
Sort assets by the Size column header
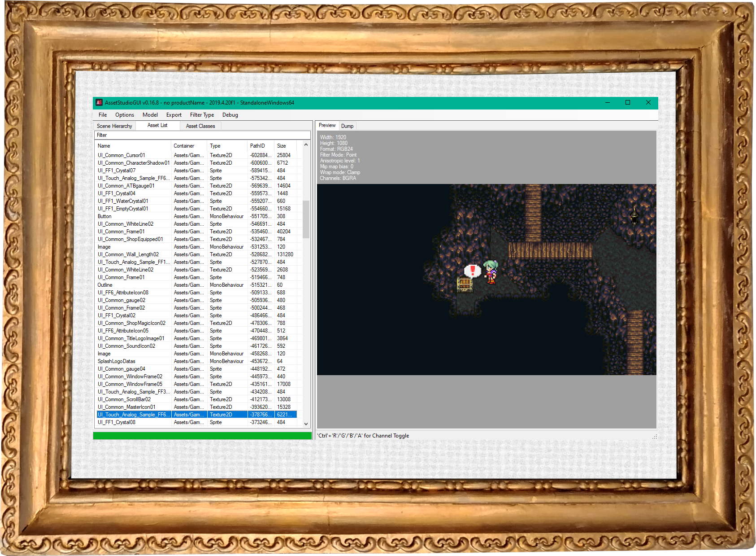click(286, 146)
